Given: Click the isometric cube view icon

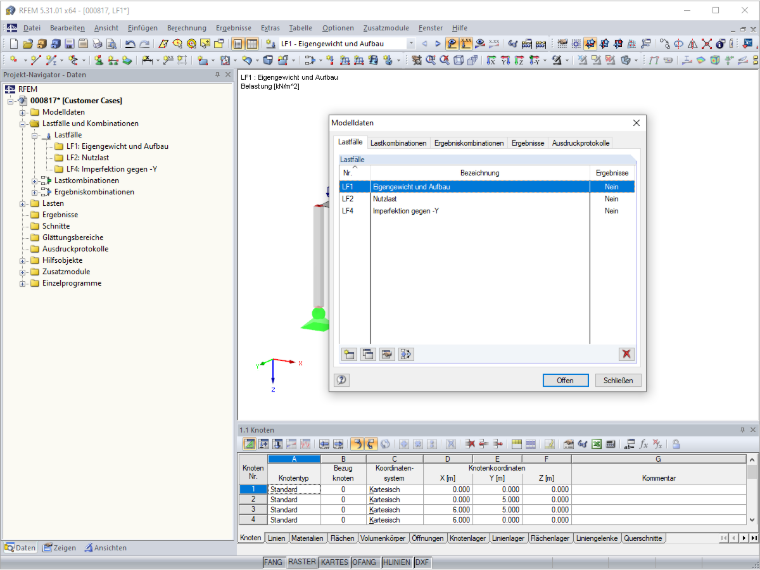Looking at the screenshot, I should pyautogui.click(x=459, y=60).
